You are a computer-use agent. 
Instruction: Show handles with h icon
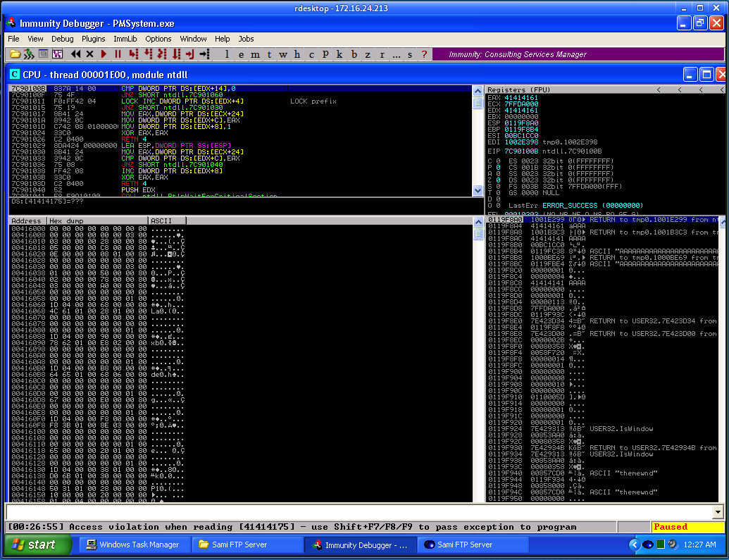coord(297,54)
